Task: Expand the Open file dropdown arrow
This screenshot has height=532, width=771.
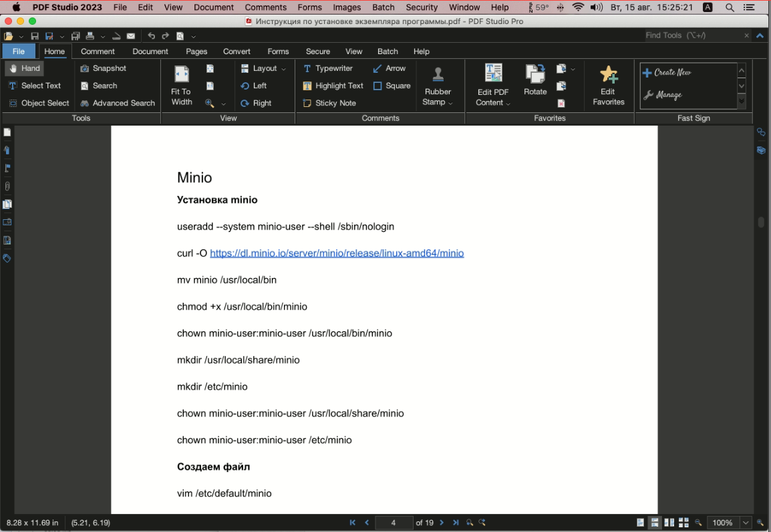Action: [x=21, y=36]
